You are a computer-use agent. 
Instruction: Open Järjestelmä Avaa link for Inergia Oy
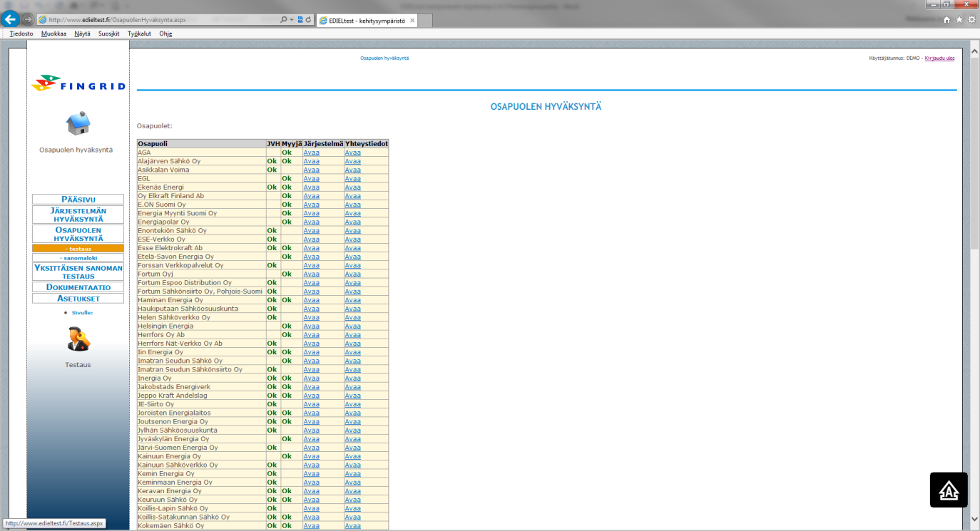coord(311,378)
